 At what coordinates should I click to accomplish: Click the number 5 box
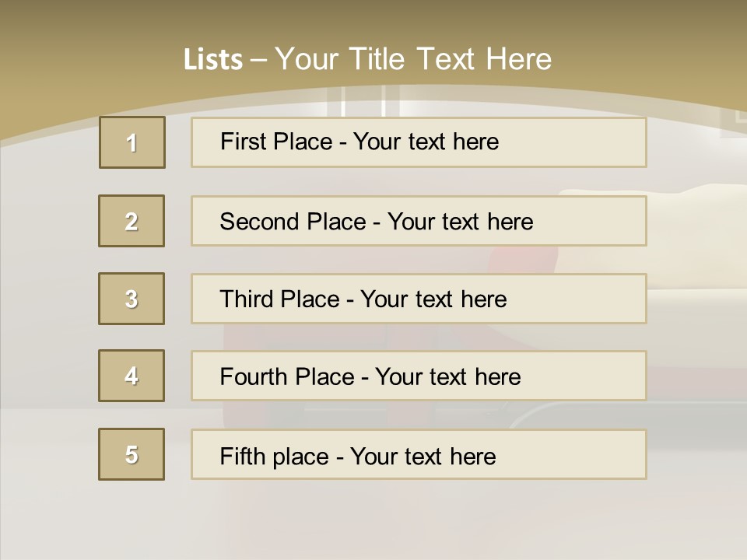[132, 454]
